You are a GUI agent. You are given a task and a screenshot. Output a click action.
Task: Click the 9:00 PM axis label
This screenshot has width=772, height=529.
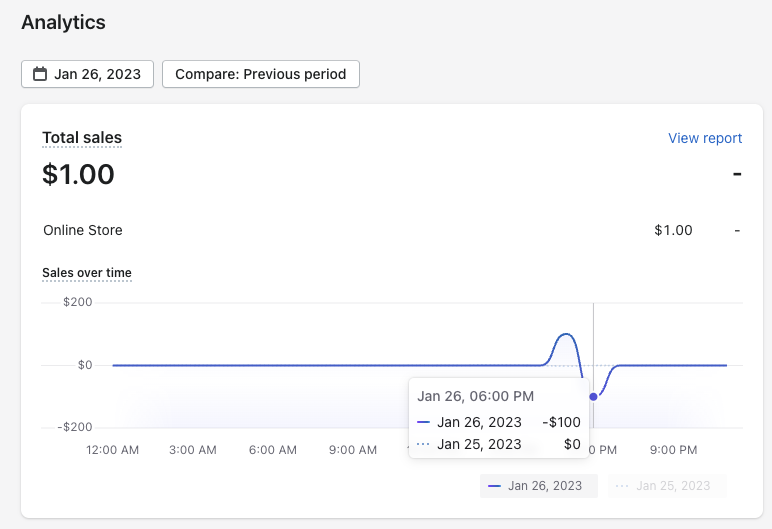coord(674,450)
